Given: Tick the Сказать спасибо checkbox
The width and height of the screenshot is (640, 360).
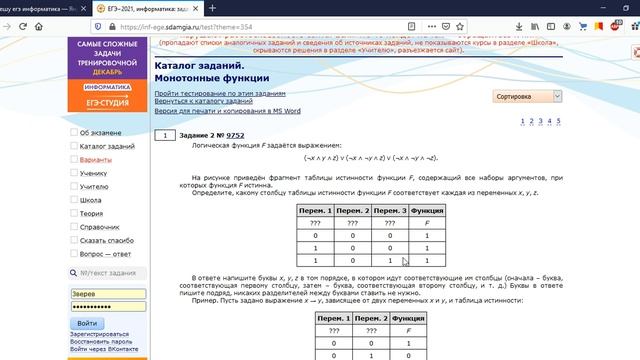Looking at the screenshot, I should (x=74, y=240).
